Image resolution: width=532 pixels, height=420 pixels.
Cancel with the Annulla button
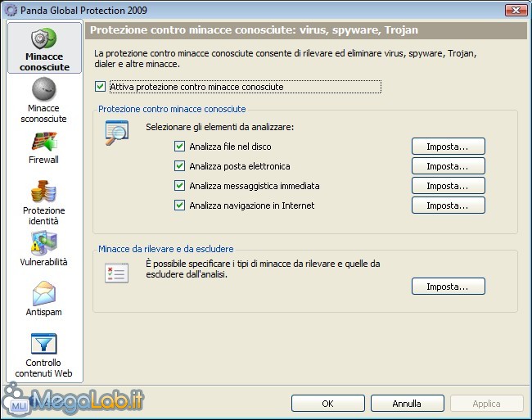click(x=407, y=404)
